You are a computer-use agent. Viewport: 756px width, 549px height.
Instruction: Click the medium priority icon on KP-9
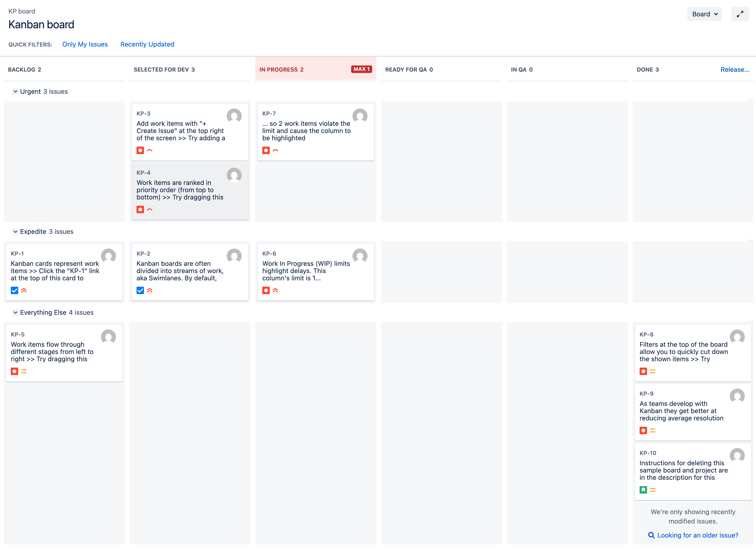pyautogui.click(x=653, y=431)
